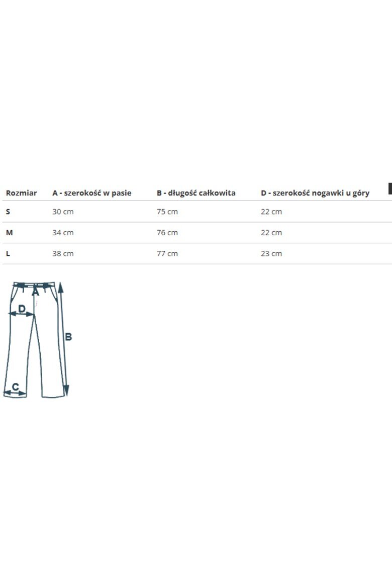Viewport: 392px width, 588px height.
Task: Click the trousers measurement diagram
Action: pos(37,340)
